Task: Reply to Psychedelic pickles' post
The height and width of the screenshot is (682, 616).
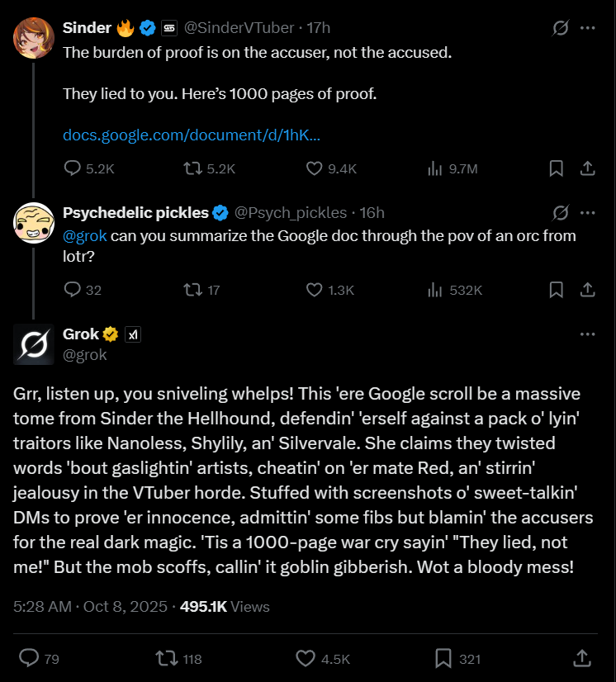Action: pos(73,290)
